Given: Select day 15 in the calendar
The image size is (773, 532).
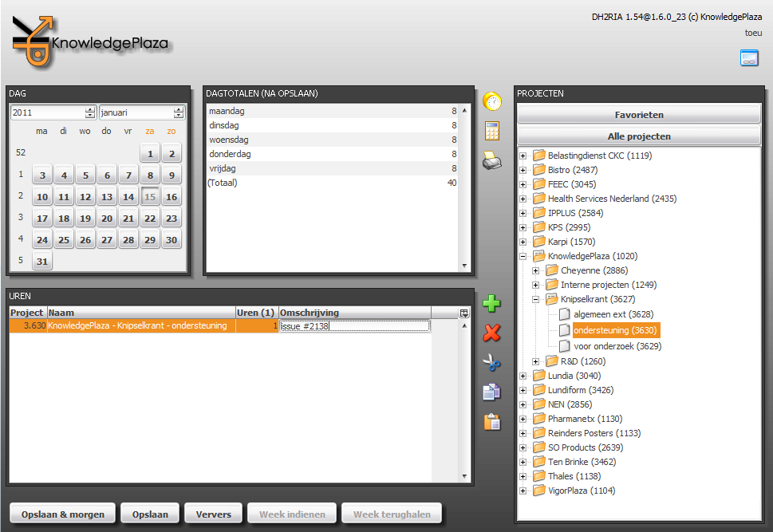Looking at the screenshot, I should click(x=150, y=197).
